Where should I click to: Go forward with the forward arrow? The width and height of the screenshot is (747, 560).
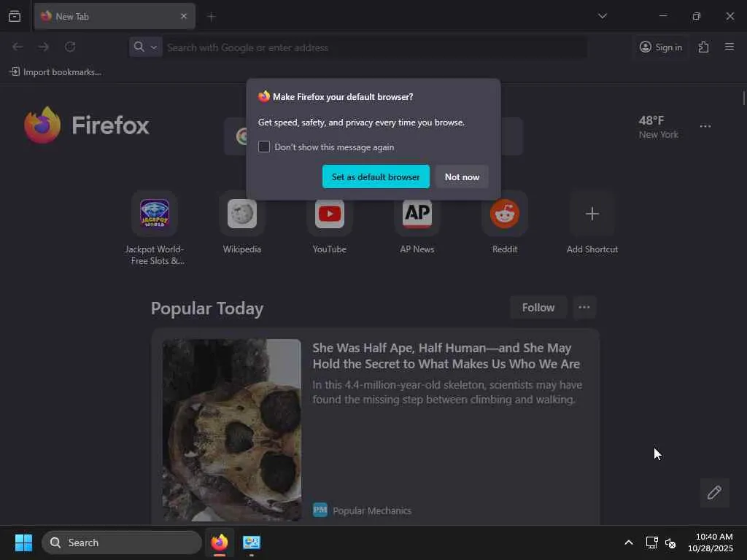pyautogui.click(x=43, y=47)
